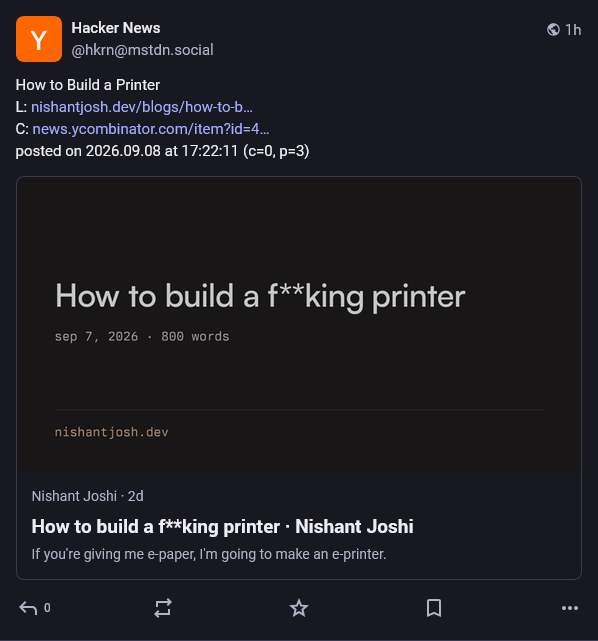Open the news.ycombinator.com comments link
This screenshot has width=598, height=641.
[x=150, y=129]
